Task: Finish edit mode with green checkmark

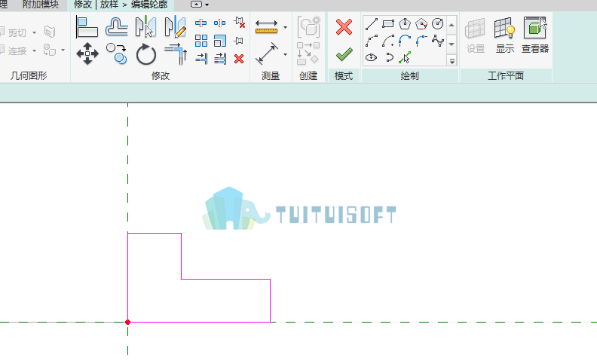Action: point(344,54)
